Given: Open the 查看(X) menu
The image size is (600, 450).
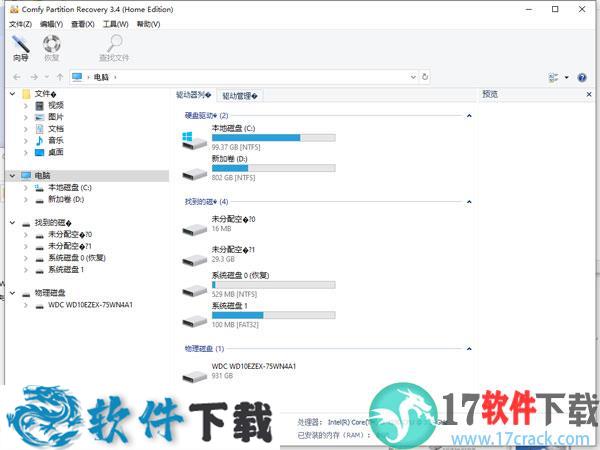Looking at the screenshot, I should point(83,24).
